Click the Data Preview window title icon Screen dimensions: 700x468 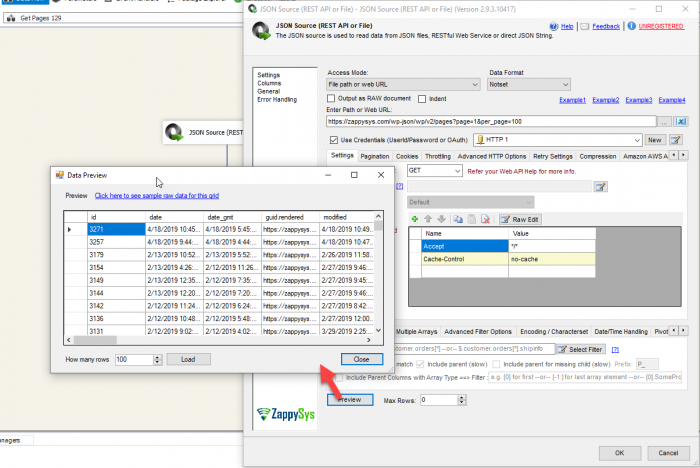click(59, 175)
